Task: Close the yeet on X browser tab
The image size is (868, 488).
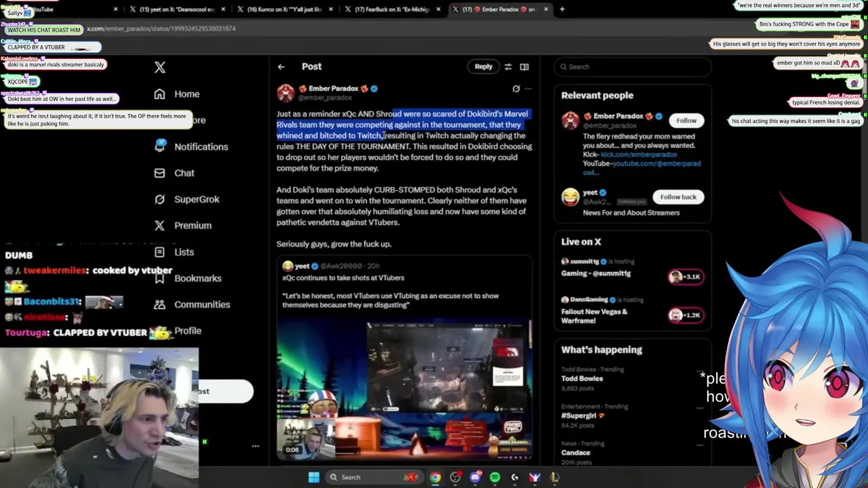Action: tap(223, 9)
